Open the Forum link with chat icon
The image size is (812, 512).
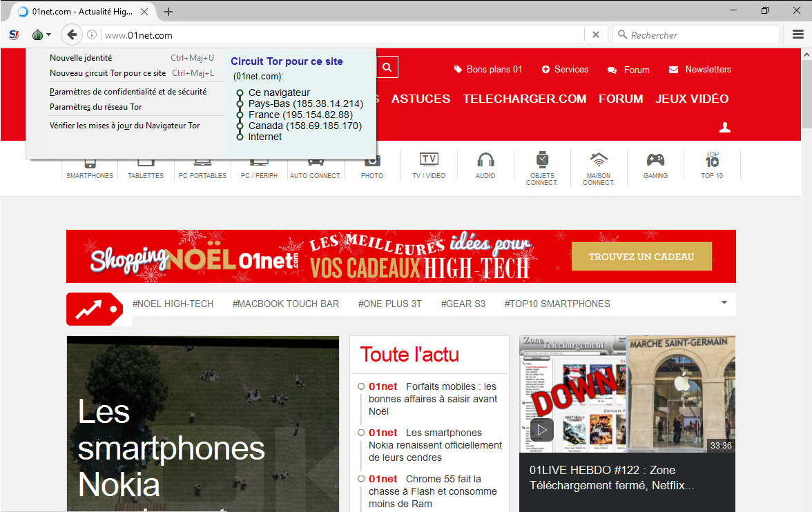point(628,70)
